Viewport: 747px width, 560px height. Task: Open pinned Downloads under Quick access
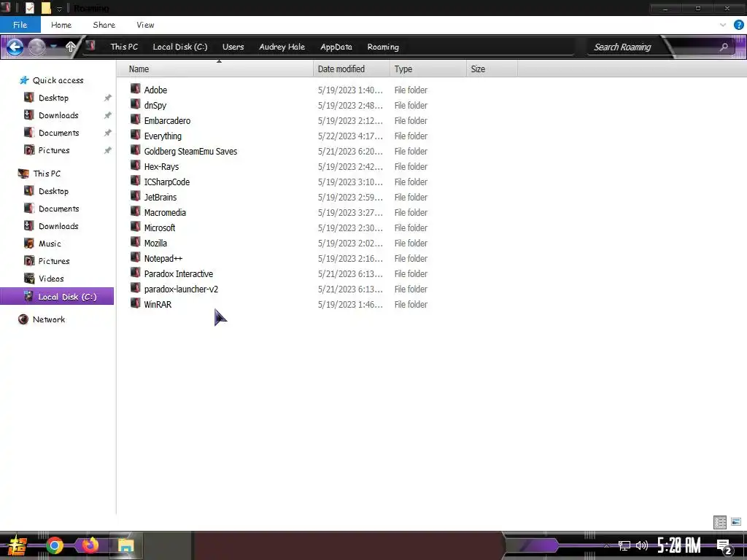[58, 115]
